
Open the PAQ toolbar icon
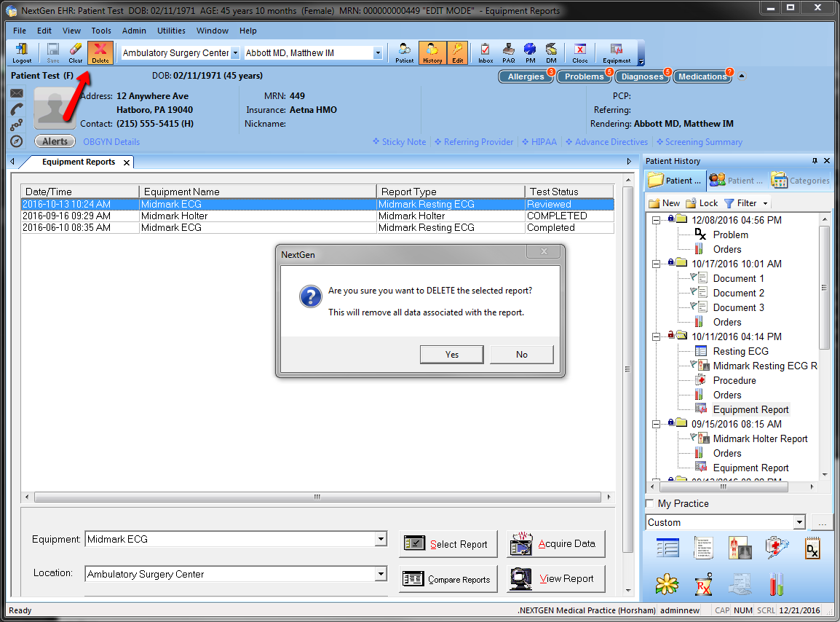pyautogui.click(x=508, y=53)
